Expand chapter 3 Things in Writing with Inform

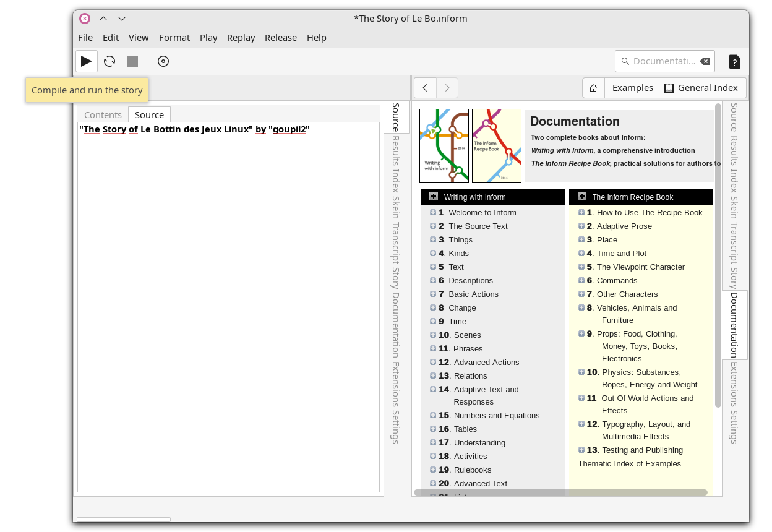click(433, 239)
